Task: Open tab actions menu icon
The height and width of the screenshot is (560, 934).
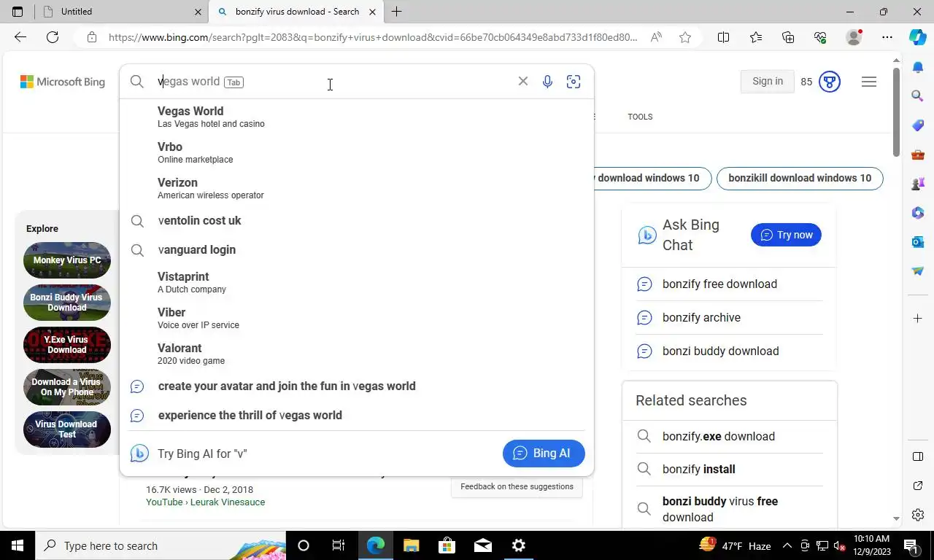Action: click(x=18, y=12)
